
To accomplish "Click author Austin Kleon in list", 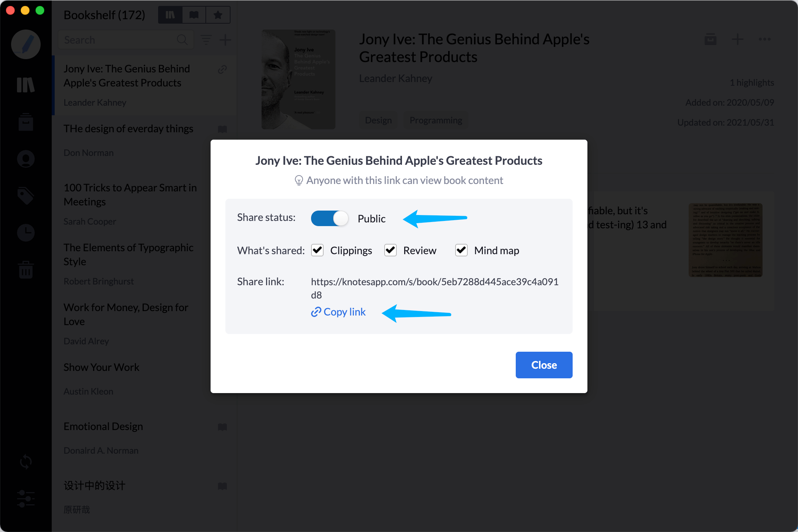I will (x=88, y=392).
